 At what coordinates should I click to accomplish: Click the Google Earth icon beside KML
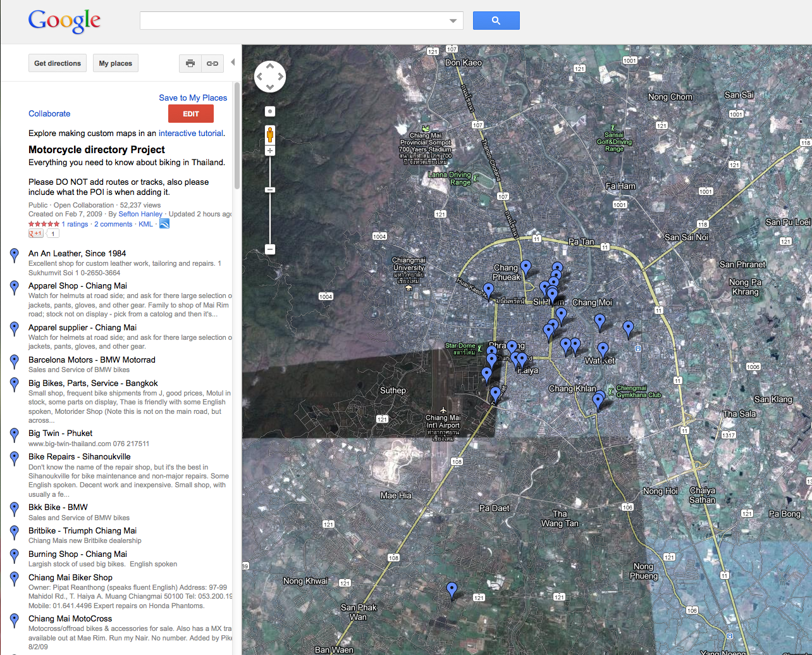coord(164,224)
